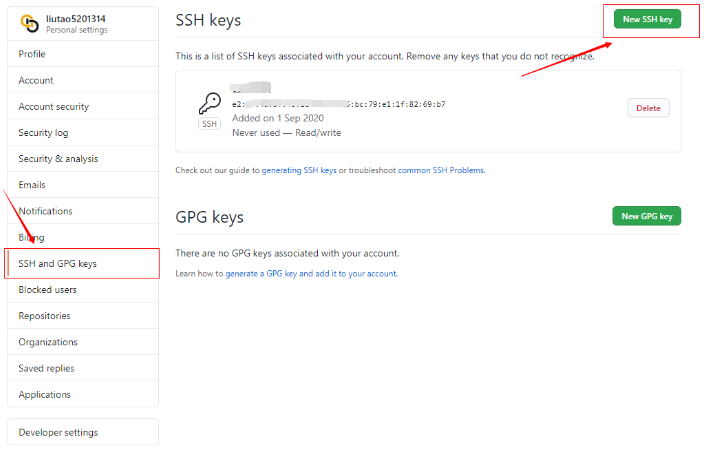Follow the generating SSH keys guide link

click(298, 171)
